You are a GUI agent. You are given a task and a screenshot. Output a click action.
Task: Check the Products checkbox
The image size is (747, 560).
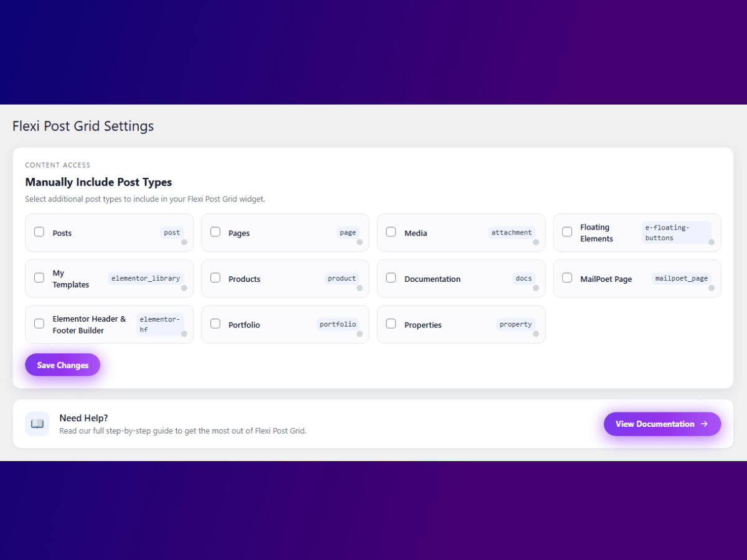(215, 278)
